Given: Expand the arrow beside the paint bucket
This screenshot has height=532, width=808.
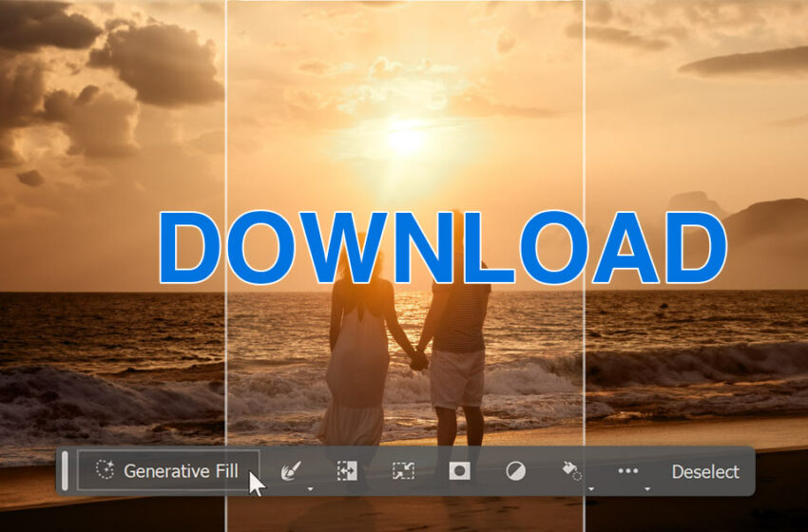Looking at the screenshot, I should point(590,488).
